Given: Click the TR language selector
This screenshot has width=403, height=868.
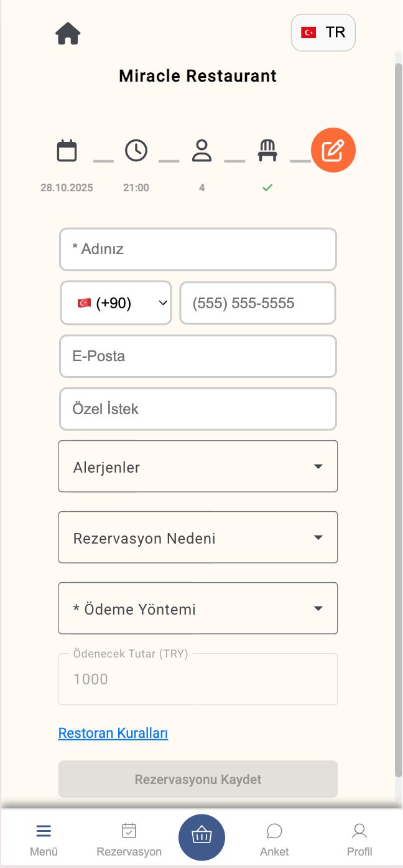Looking at the screenshot, I should click(323, 32).
